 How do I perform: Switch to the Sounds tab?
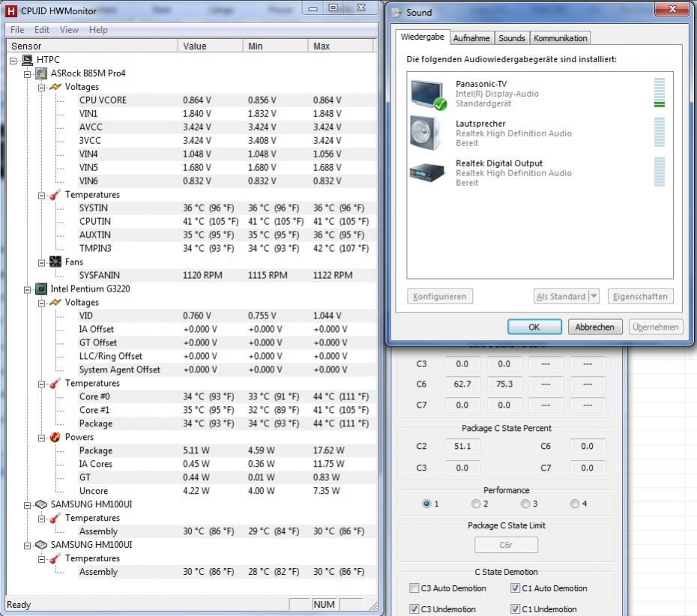point(512,38)
